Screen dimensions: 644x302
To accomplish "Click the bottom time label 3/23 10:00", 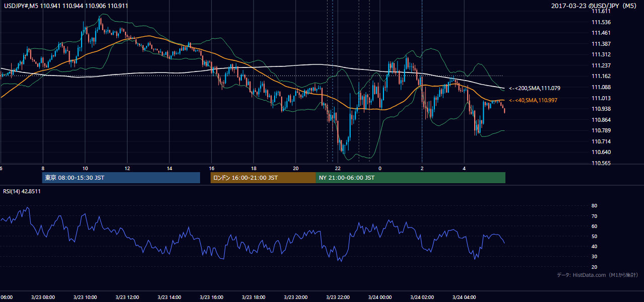I will (x=85, y=297).
